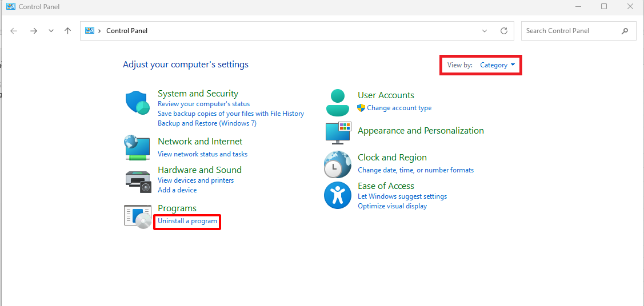Open the System and Security shield icon

[x=138, y=103]
